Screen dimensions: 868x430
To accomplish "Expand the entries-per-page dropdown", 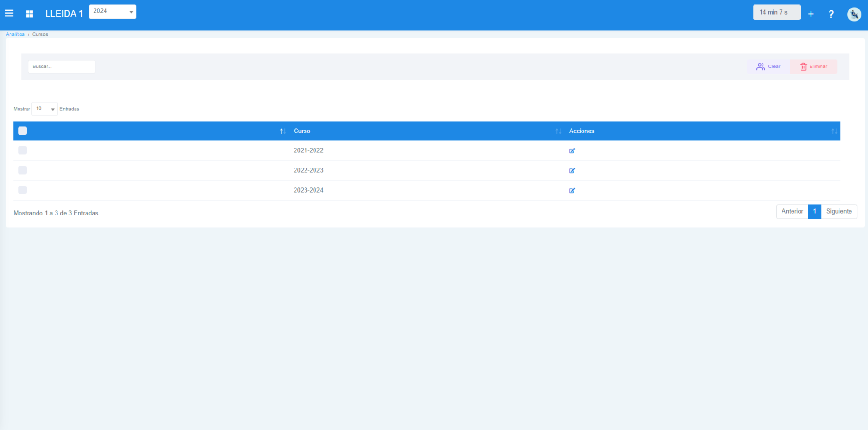I will pyautogui.click(x=45, y=109).
